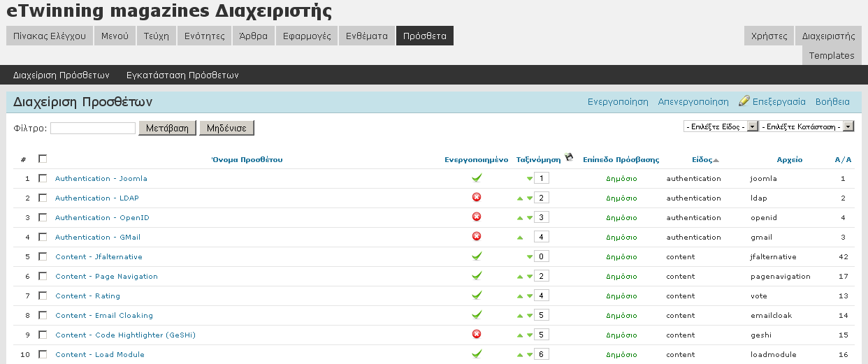Sort by Όνομα Προσθέτου column header
868x364 pixels.
247,159
